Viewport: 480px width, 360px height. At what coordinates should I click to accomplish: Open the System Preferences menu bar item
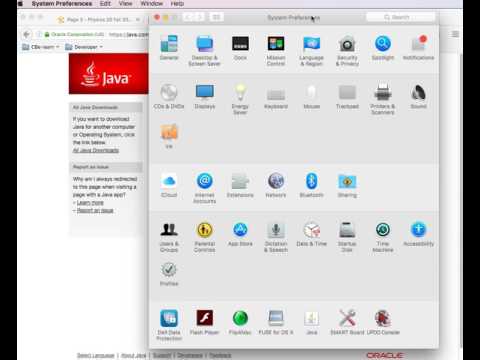pos(62,4)
